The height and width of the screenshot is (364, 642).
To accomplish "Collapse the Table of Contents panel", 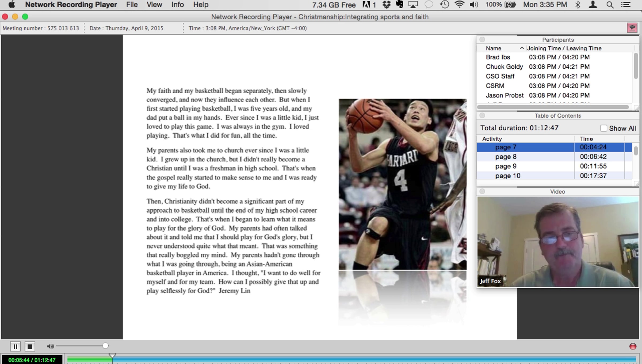I will tap(482, 115).
